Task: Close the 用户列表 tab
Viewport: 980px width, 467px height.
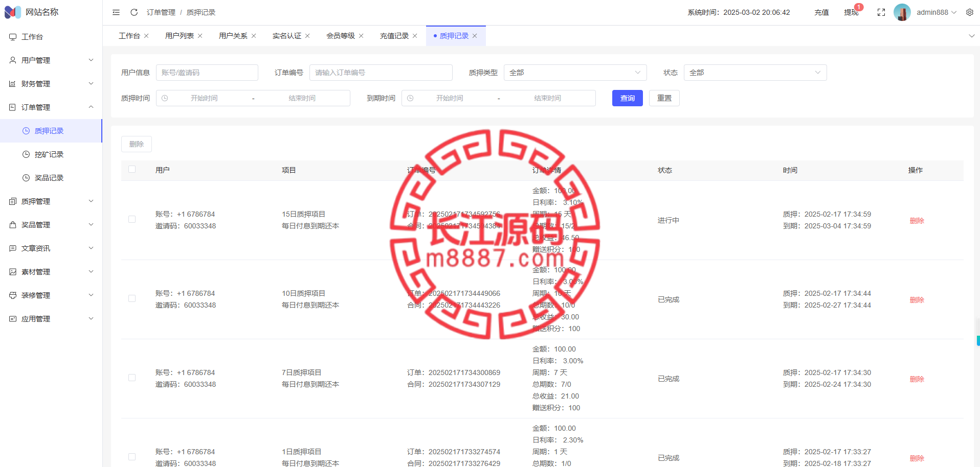Action: (200, 36)
